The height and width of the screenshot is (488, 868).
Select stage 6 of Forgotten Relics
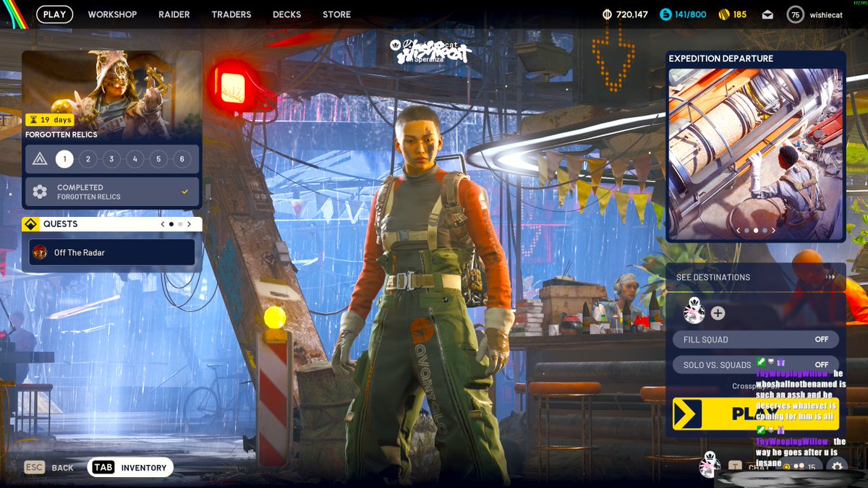[182, 159]
